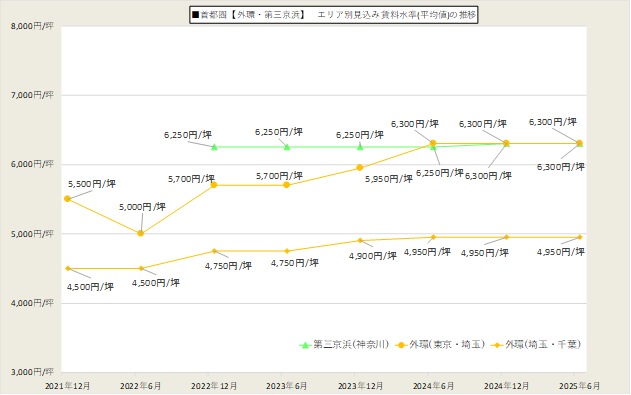Click the 第三京浜(神奈川) legend text
Image resolution: width=631 pixels, height=395 pixels.
pyautogui.click(x=351, y=345)
